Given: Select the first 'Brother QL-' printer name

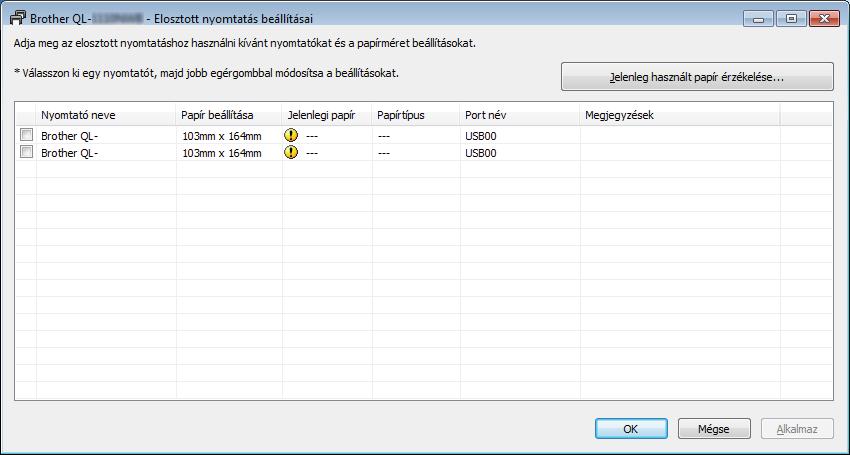Looking at the screenshot, I should point(69,136).
